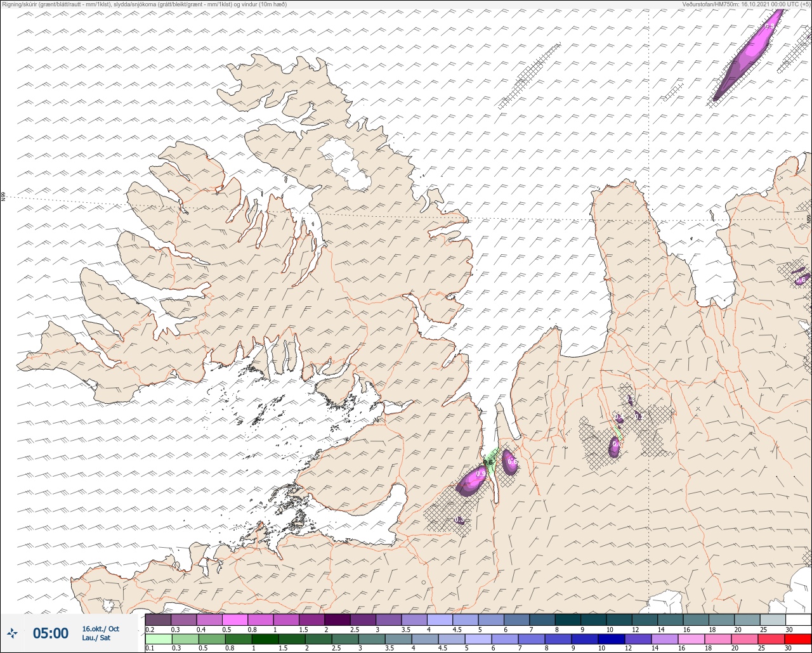Select the dusky mauve 0.2 swatch in top legend
The width and height of the screenshot is (812, 653).
coord(158,619)
